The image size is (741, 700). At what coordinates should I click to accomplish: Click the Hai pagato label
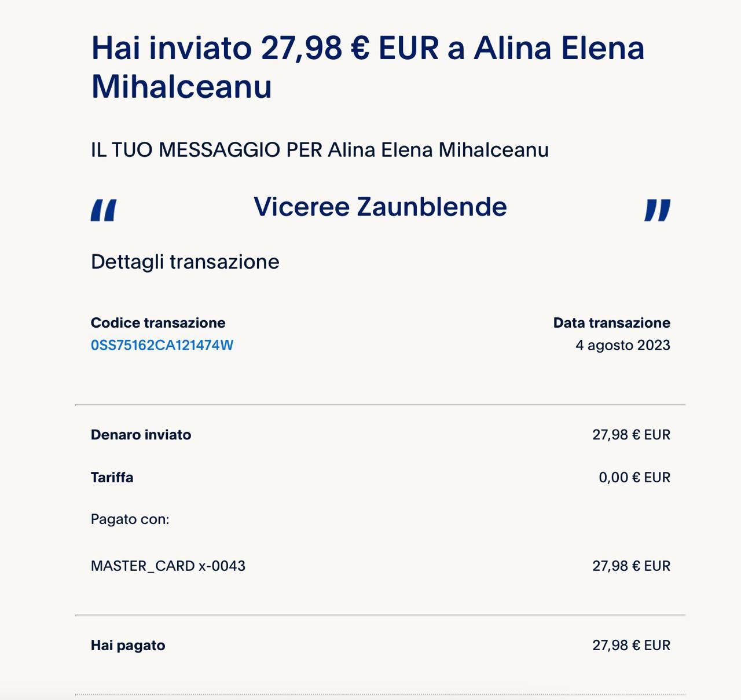click(127, 646)
